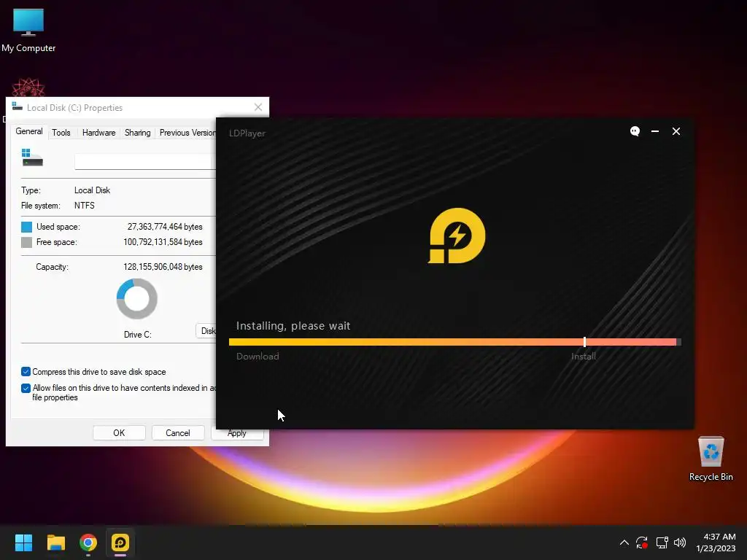
Task: Minimize the LDPlayer installer window
Action: 655,131
